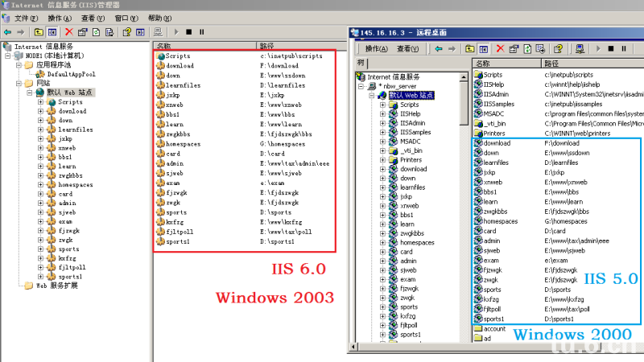Go up one level in IIS 6.0 toolbar
Viewport: 644px width, 362px height.
pyautogui.click(x=39, y=32)
